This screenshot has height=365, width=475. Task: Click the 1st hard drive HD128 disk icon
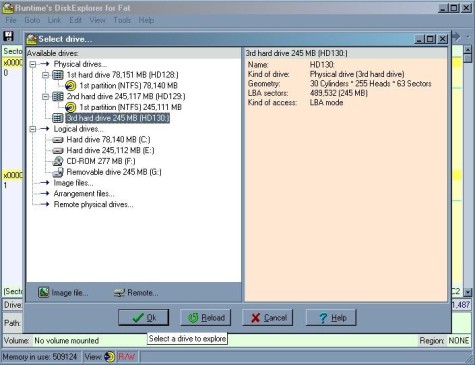click(58, 75)
